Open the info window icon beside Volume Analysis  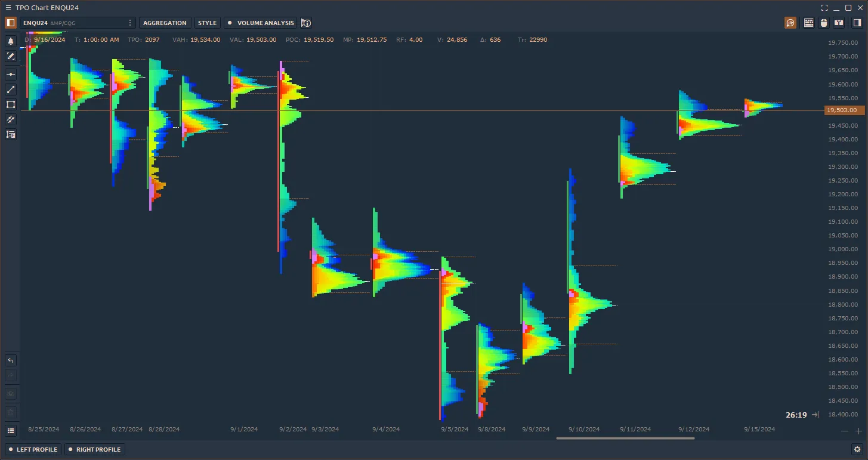[306, 23]
